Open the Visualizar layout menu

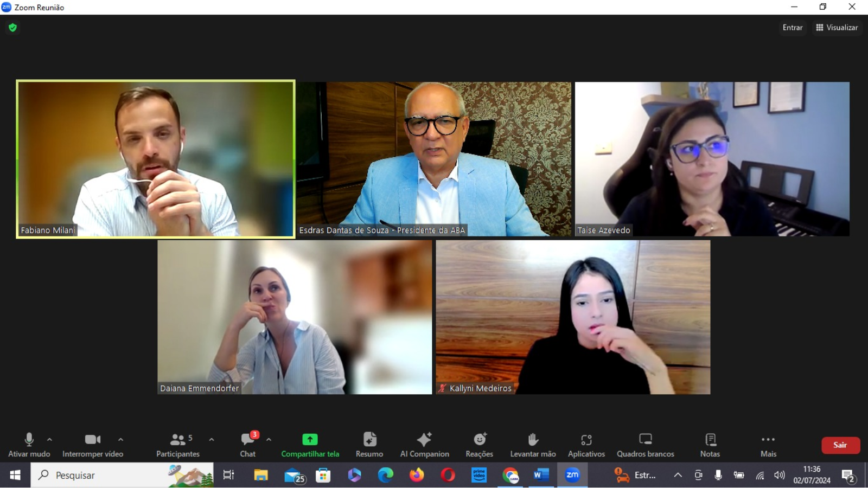click(837, 28)
